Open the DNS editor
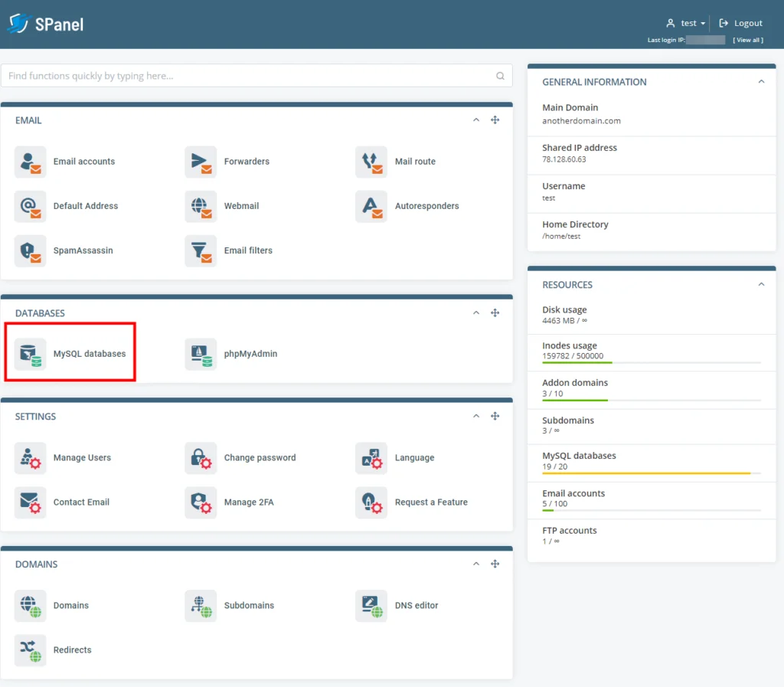 (371, 605)
